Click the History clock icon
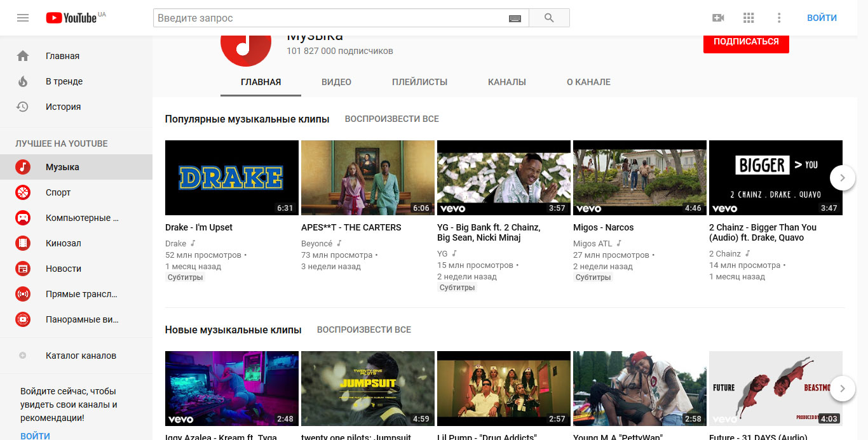 (23, 107)
